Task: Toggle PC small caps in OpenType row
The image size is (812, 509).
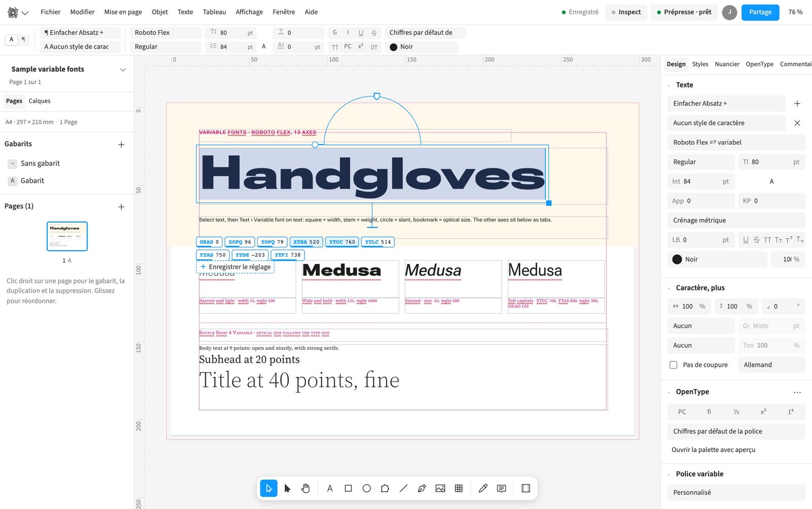Action: click(682, 412)
